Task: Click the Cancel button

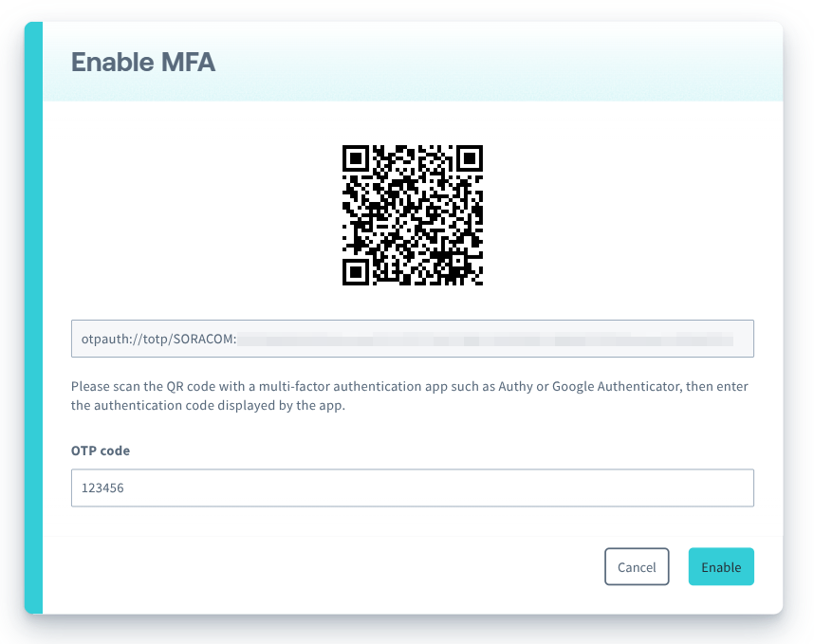Action: pos(637,566)
